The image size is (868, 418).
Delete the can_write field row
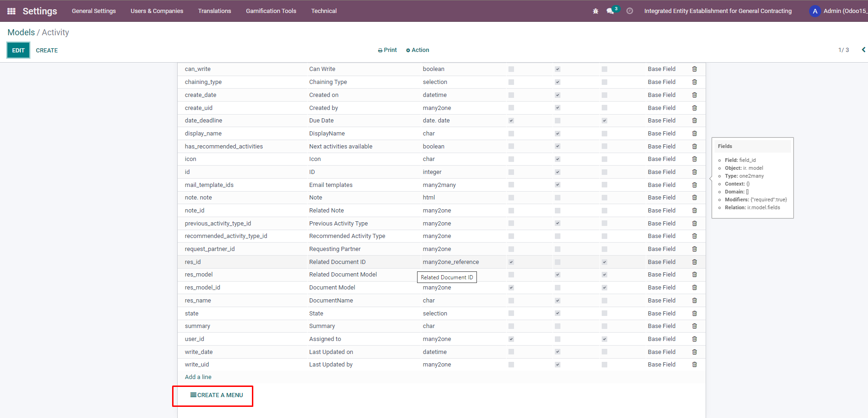point(694,69)
